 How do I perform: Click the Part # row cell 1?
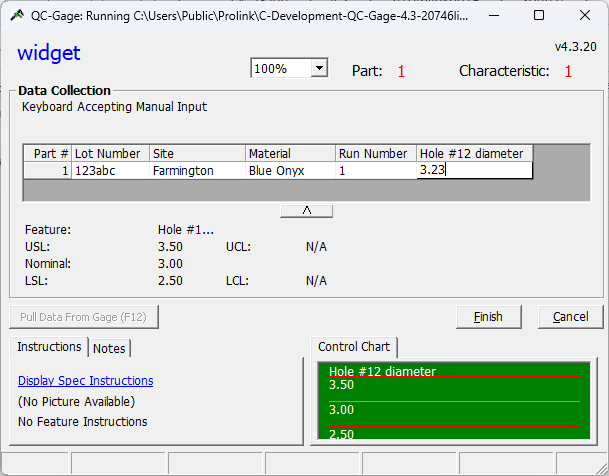coord(47,170)
